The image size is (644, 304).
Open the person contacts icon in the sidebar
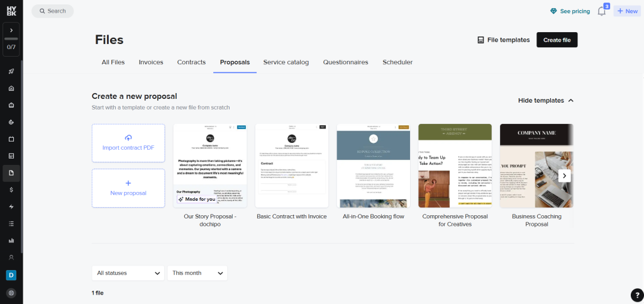click(x=11, y=257)
